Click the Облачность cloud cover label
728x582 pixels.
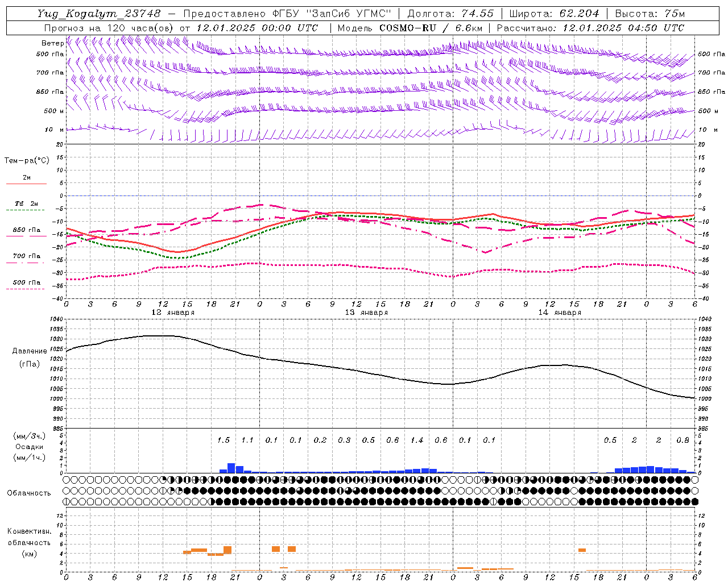(x=28, y=493)
